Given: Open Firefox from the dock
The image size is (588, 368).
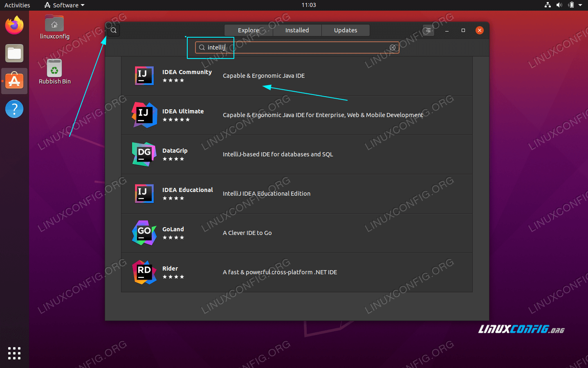Looking at the screenshot, I should (14, 25).
